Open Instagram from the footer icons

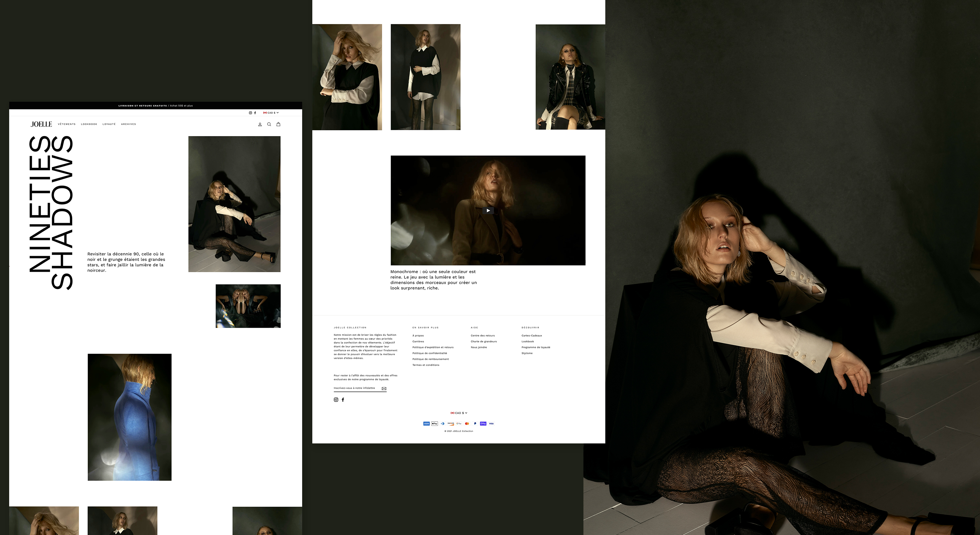pos(336,399)
